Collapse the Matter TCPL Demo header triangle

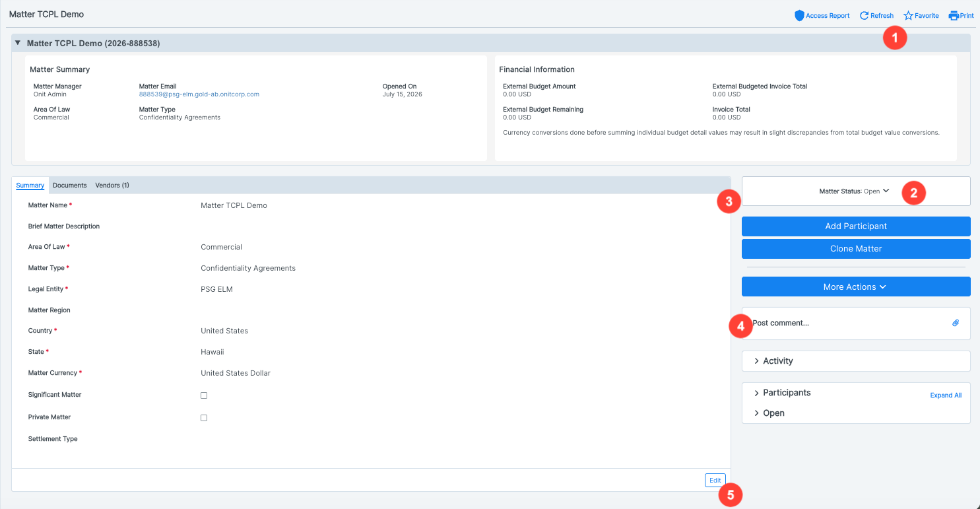[18, 43]
